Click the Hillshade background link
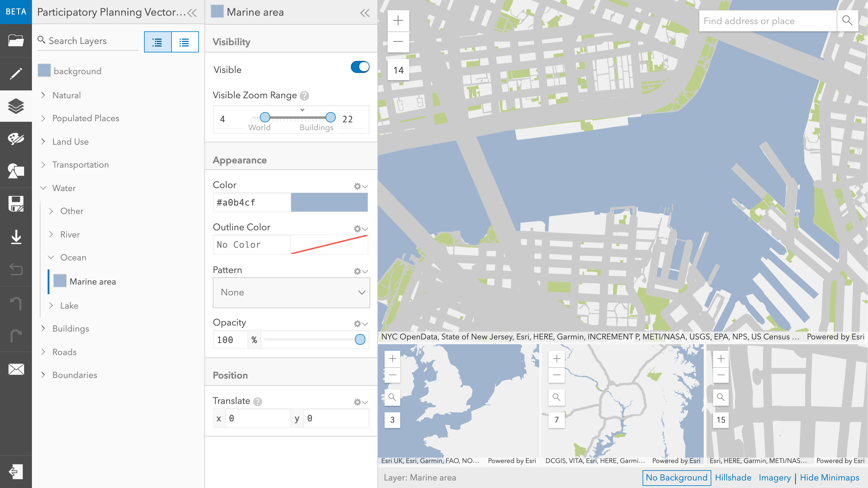The image size is (868, 488). (x=733, y=477)
